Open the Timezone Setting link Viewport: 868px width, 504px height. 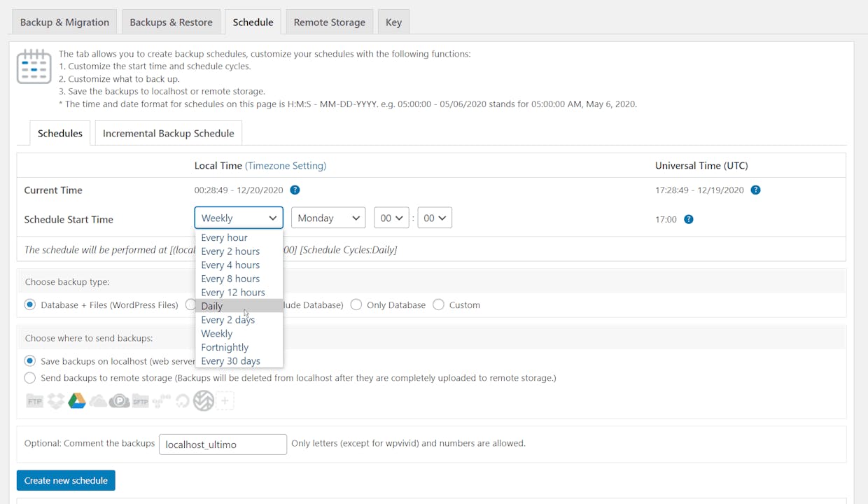(x=286, y=166)
